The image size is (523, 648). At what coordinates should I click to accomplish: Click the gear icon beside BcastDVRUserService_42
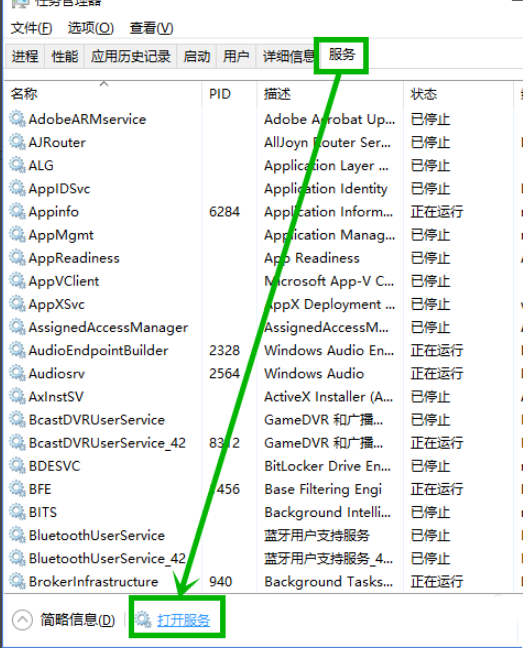(x=17, y=443)
